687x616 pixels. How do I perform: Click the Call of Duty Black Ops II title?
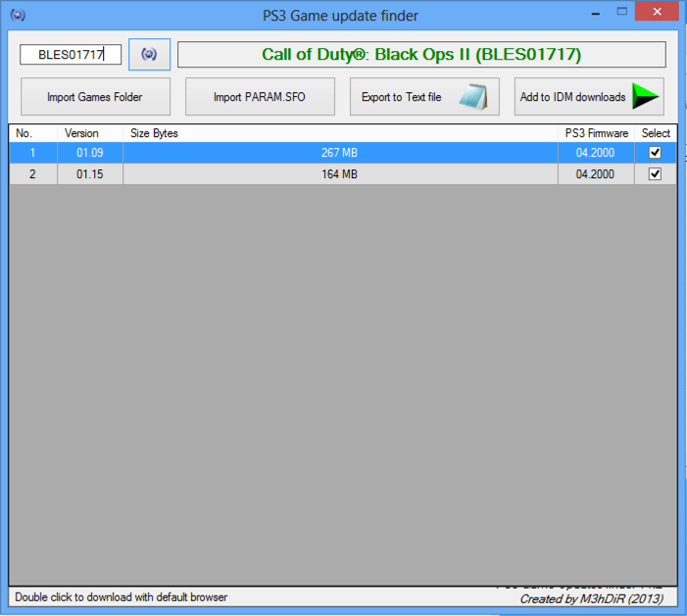(x=421, y=54)
